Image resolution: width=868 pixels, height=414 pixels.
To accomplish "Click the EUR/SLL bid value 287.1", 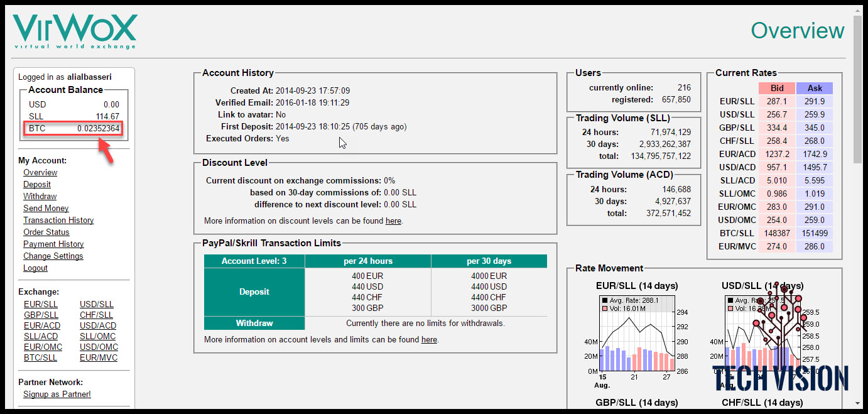I will click(777, 101).
